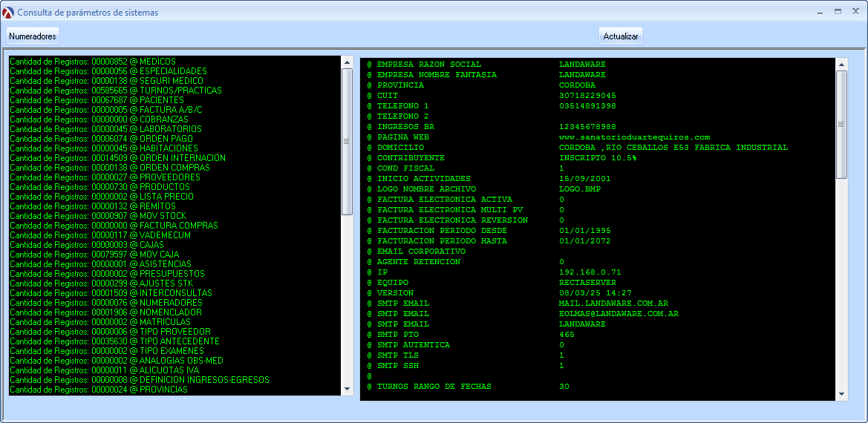Click the SMTP PTO value 465
This screenshot has height=423, width=868.
(x=567, y=335)
